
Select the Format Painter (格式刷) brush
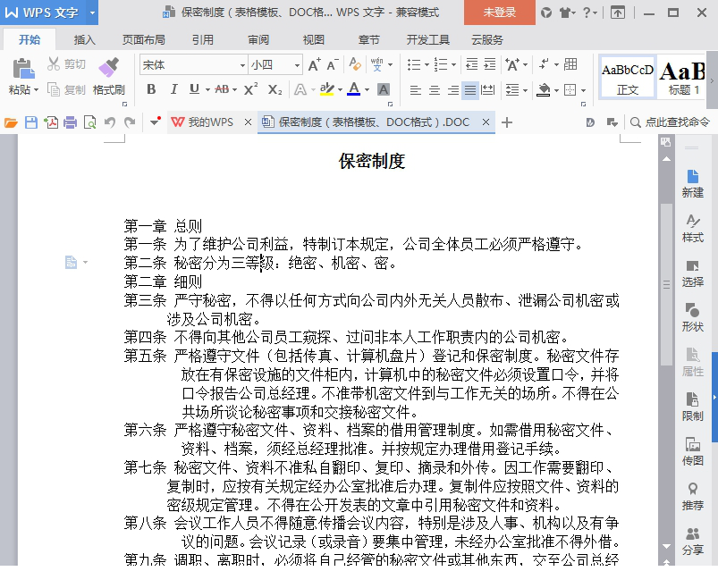point(108,67)
